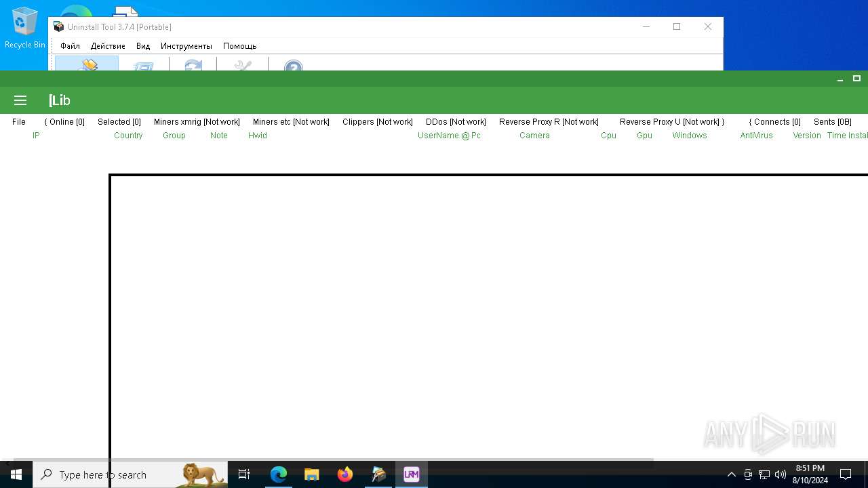Open Действие menu in Uninstall Tool
The height and width of the screenshot is (488, 868).
[x=108, y=46]
